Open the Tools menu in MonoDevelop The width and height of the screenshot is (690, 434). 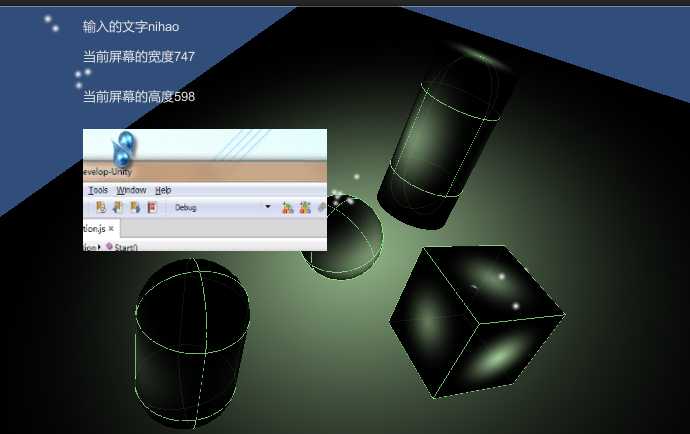(x=98, y=190)
